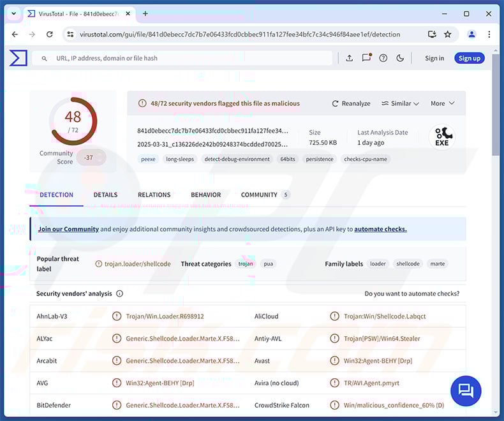Toggle dark mode moon icon
The width and height of the screenshot is (504, 421).
(400, 58)
